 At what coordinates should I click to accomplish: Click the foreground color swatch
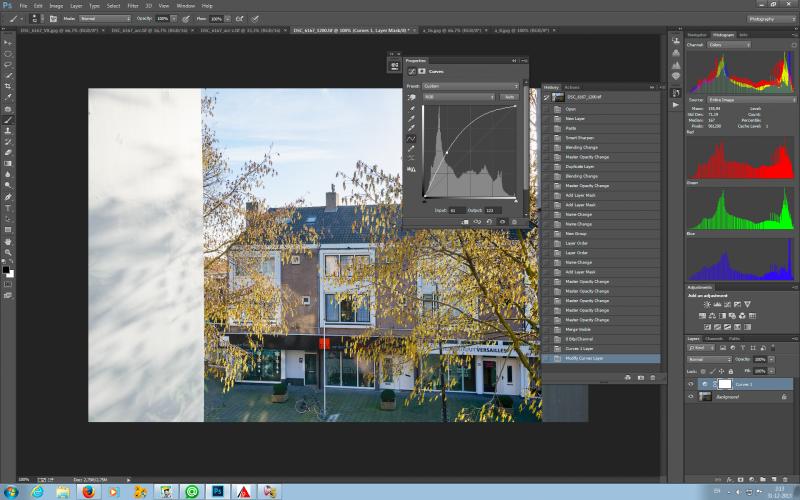click(x=6, y=270)
